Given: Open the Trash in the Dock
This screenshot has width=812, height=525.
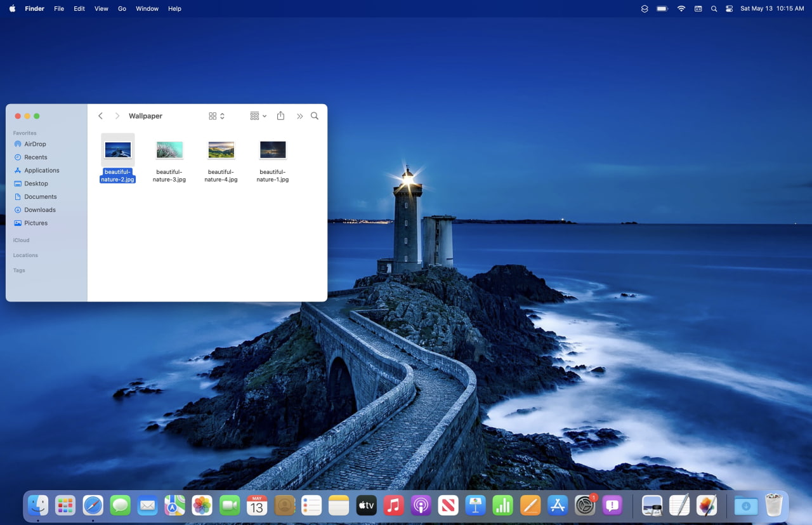Looking at the screenshot, I should point(773,505).
